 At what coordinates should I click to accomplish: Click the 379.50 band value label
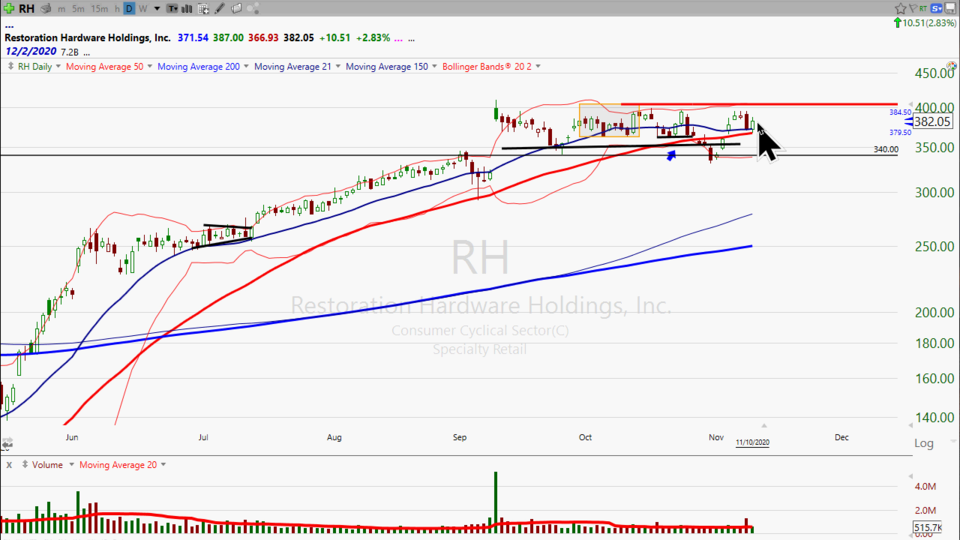coord(900,132)
